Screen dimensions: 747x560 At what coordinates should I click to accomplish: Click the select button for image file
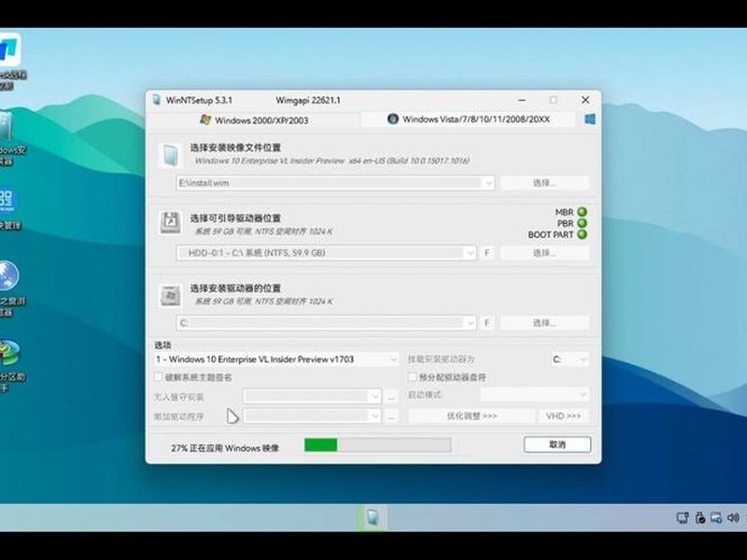[x=544, y=183]
